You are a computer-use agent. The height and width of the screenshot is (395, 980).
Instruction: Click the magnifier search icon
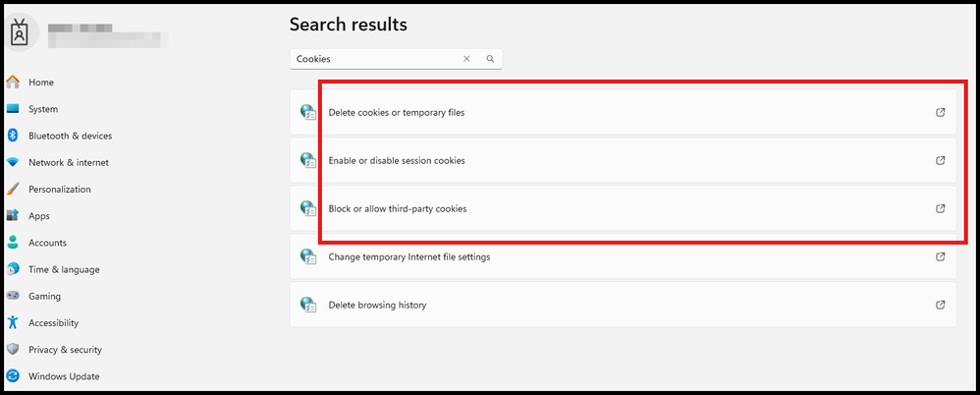tap(490, 59)
